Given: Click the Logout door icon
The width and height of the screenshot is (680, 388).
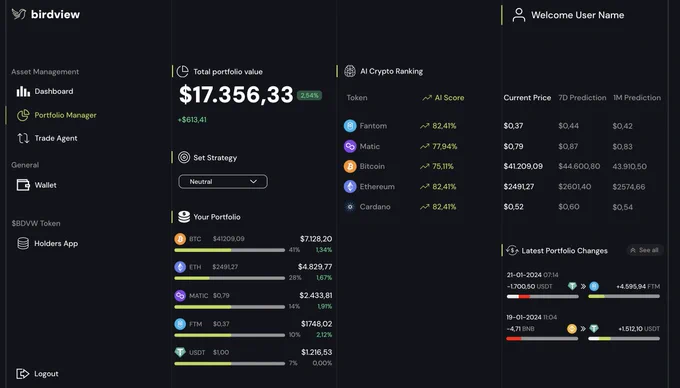Looking at the screenshot, I should pos(23,374).
